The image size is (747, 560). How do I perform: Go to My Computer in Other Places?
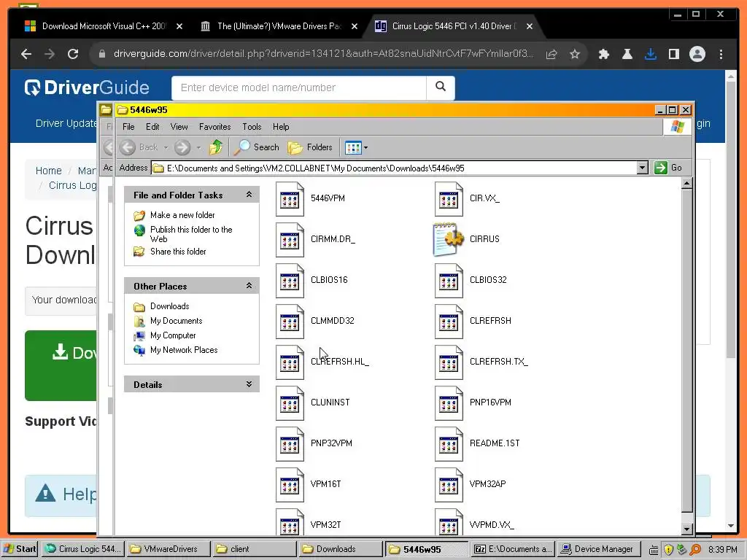pos(173,335)
